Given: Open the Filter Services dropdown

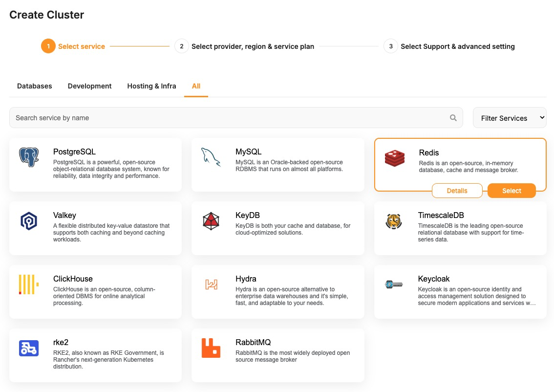Looking at the screenshot, I should 510,118.
